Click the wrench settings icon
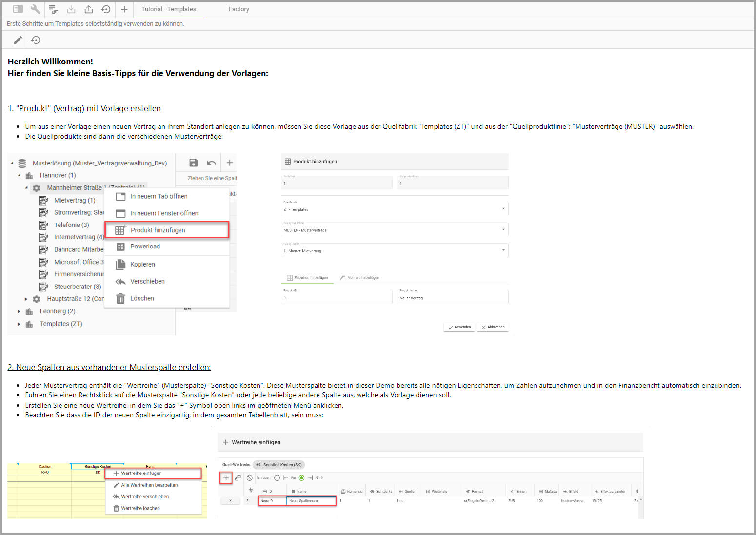Image resolution: width=756 pixels, height=535 pixels. (x=35, y=9)
